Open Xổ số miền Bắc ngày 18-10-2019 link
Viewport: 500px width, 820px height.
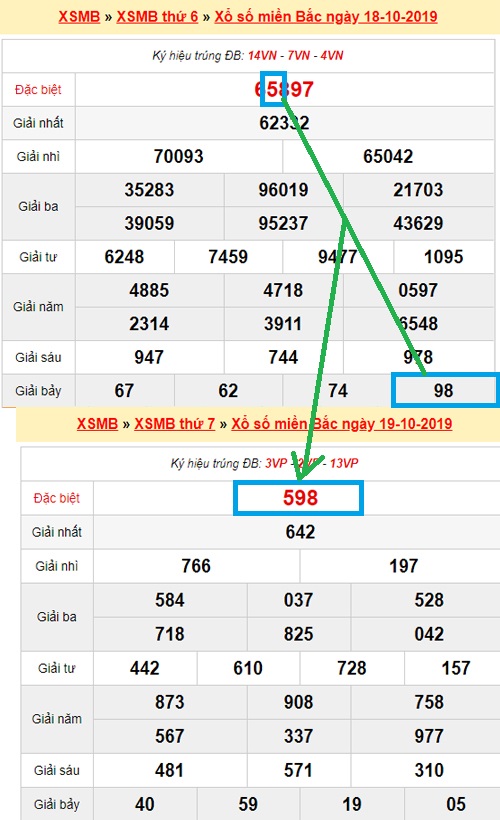[x=326, y=17]
